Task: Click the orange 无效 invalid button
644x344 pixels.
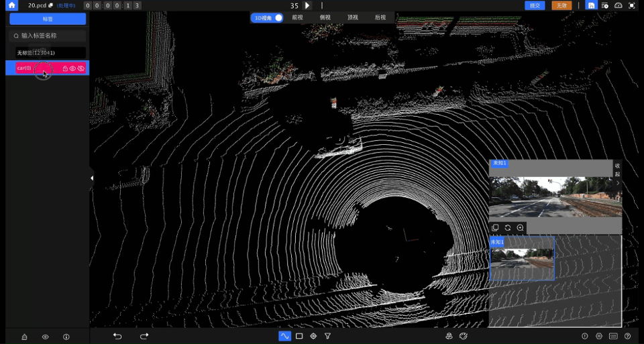Action: coord(561,5)
